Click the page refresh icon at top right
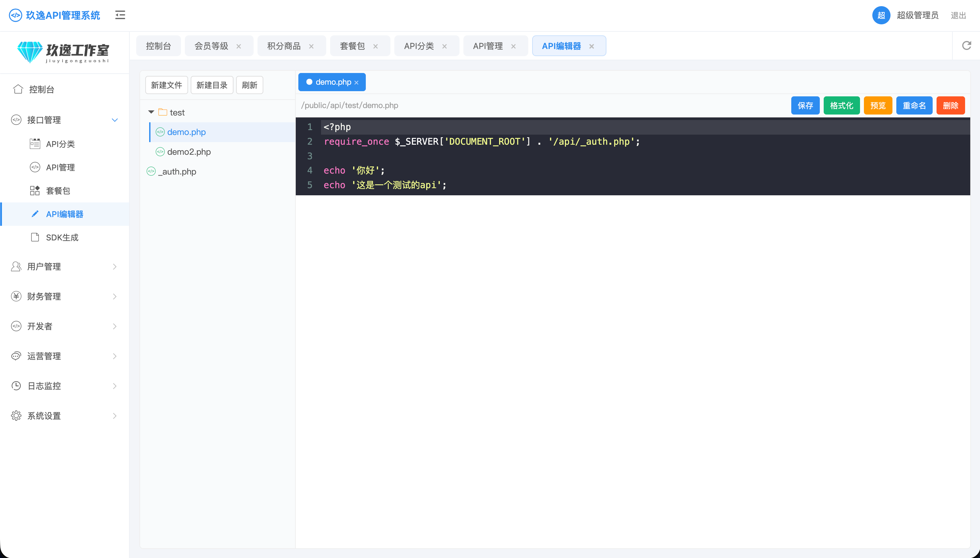Viewport: 980px width, 558px height. click(966, 46)
